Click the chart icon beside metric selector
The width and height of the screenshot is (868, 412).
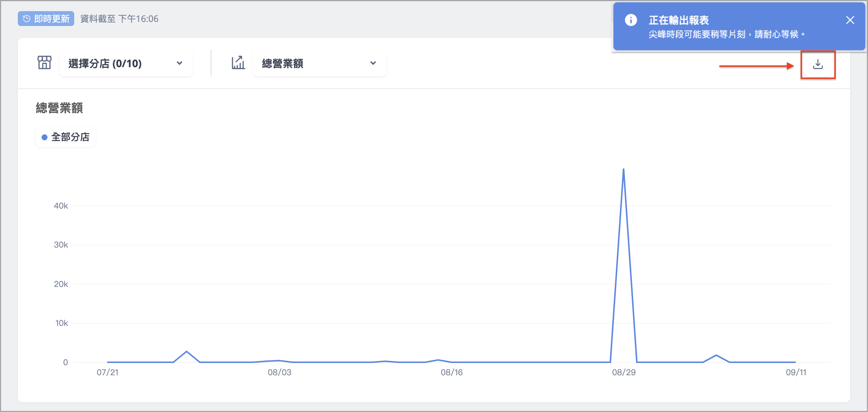click(x=238, y=62)
